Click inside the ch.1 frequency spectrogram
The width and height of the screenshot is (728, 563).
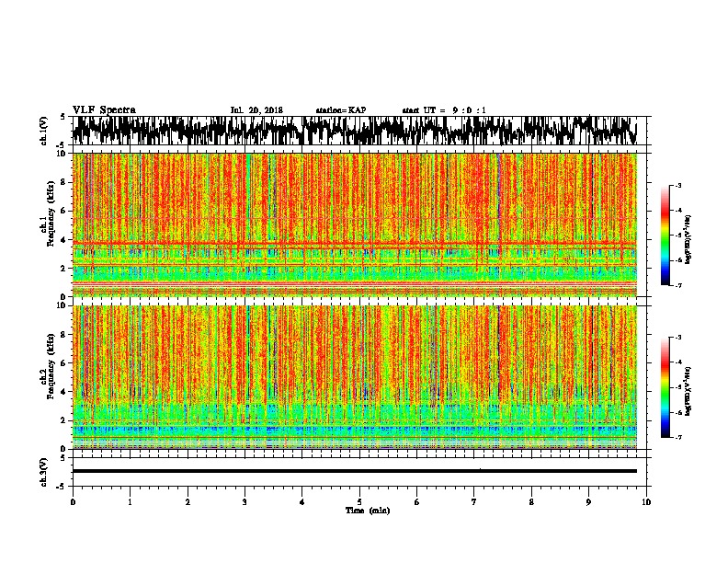[355, 224]
